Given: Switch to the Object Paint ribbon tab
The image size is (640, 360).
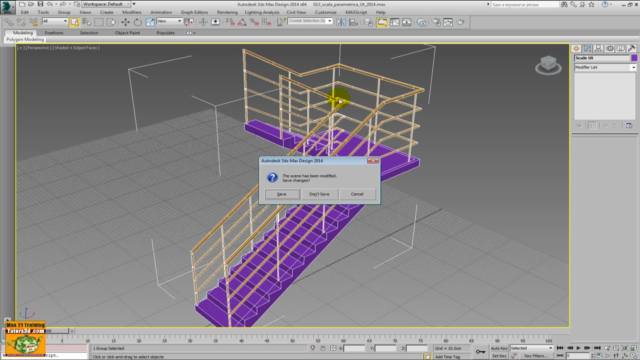Looking at the screenshot, I should coord(127,33).
